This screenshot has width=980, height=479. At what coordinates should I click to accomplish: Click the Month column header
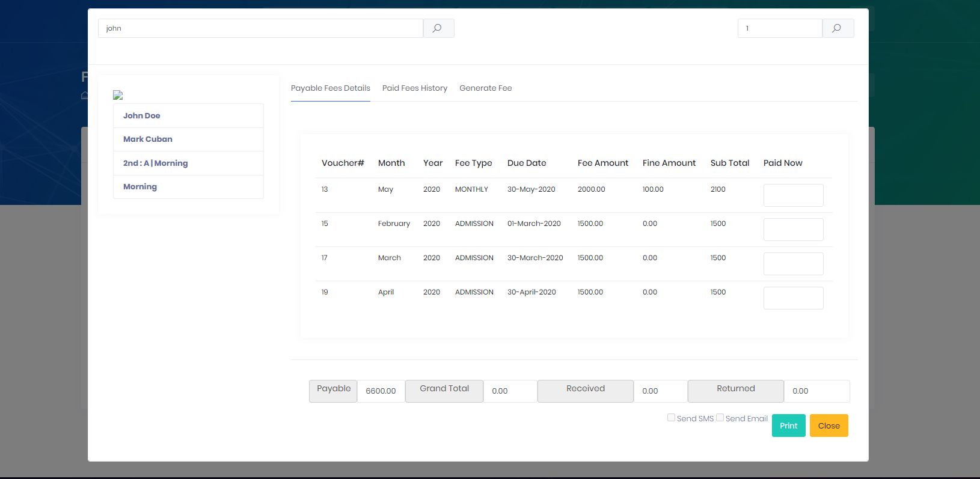click(x=391, y=163)
